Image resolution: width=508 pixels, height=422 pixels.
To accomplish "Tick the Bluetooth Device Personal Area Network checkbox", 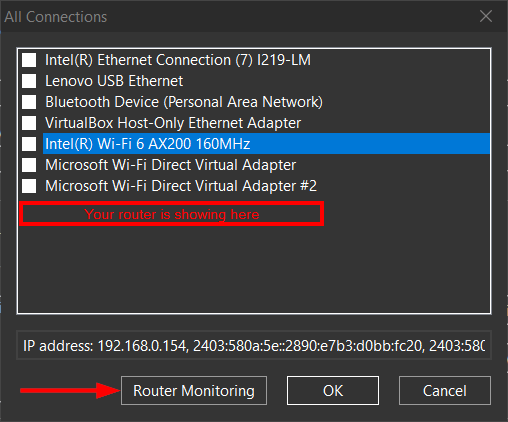I will tap(29, 102).
